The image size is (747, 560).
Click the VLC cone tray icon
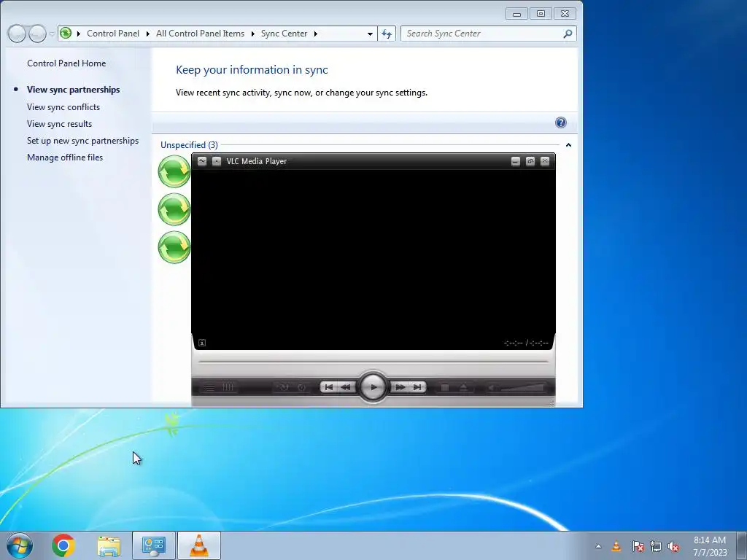click(x=616, y=546)
